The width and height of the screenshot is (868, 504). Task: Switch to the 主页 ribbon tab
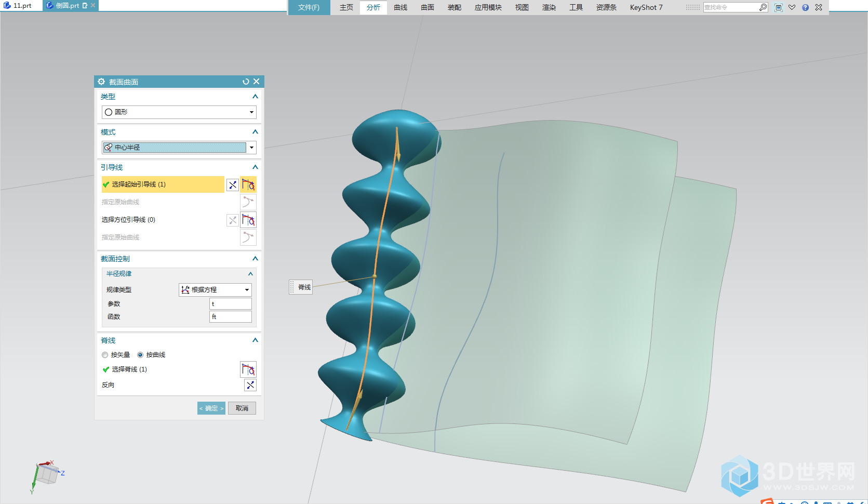[346, 7]
